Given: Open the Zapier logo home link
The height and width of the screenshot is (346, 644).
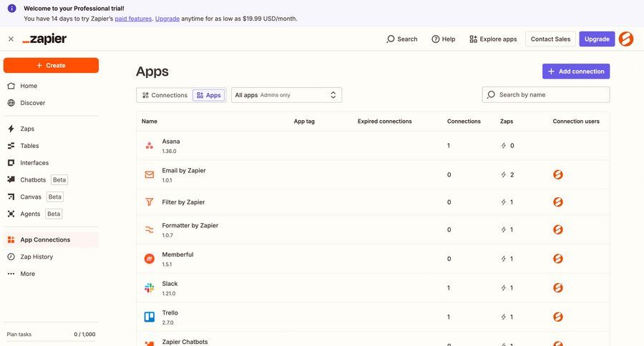Looking at the screenshot, I should [x=44, y=39].
